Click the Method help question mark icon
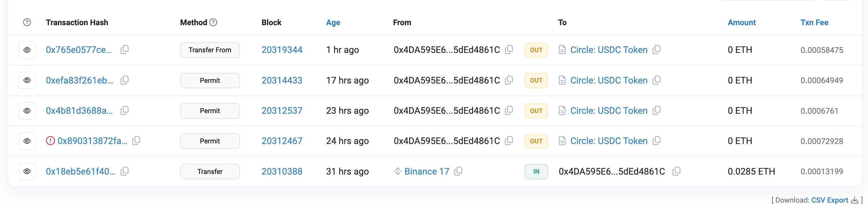Image resolution: width=868 pixels, height=208 pixels. coord(213,22)
